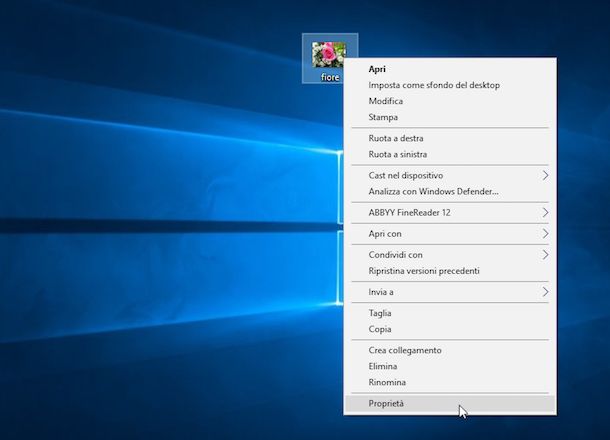The height and width of the screenshot is (440, 610).
Task: Expand ABBYY FineReader 12 submenu arrow
Action: tap(545, 213)
